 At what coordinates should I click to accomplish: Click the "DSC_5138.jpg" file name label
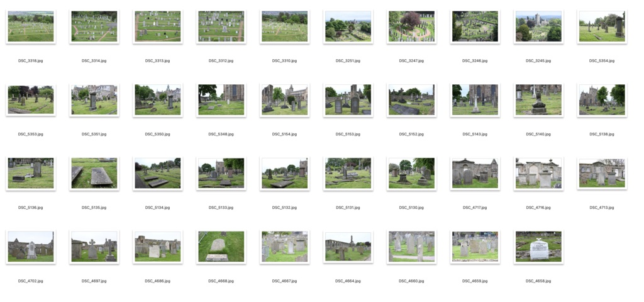point(602,135)
